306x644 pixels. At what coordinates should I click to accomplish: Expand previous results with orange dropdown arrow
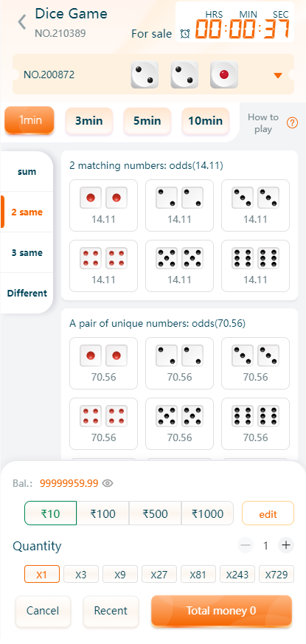(278, 75)
